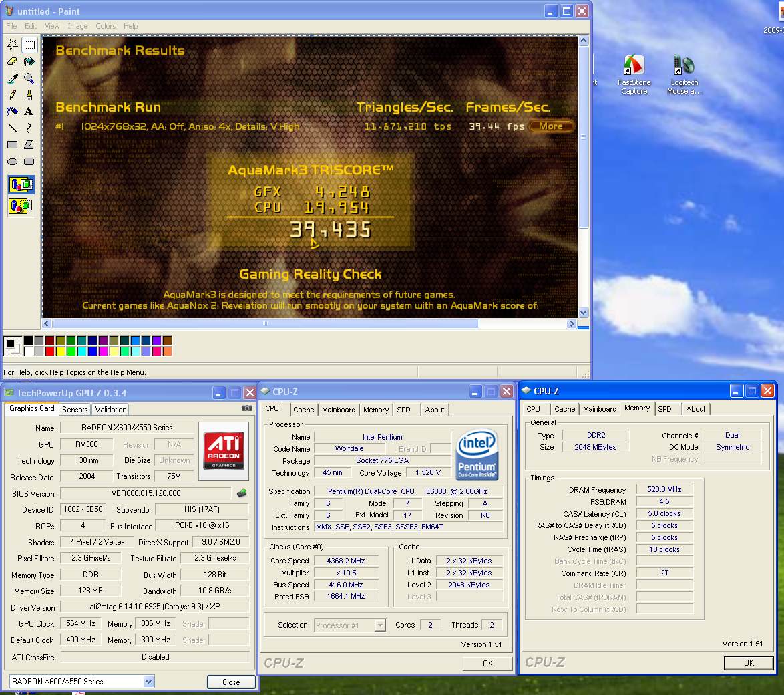Open the Processor #1 selection dropdown
Image resolution: width=784 pixels, height=695 pixels.
tap(381, 625)
